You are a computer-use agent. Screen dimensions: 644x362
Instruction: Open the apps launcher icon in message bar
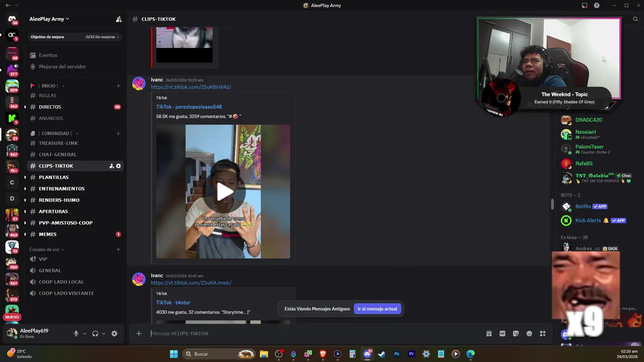pyautogui.click(x=542, y=333)
